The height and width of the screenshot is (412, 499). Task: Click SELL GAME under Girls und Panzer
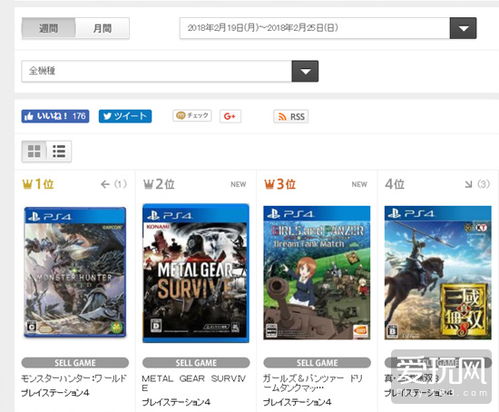317,363
